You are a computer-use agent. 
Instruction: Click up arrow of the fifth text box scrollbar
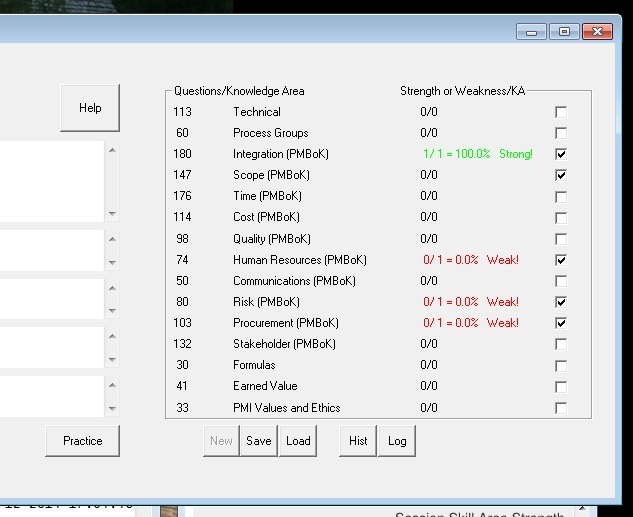[x=112, y=385]
